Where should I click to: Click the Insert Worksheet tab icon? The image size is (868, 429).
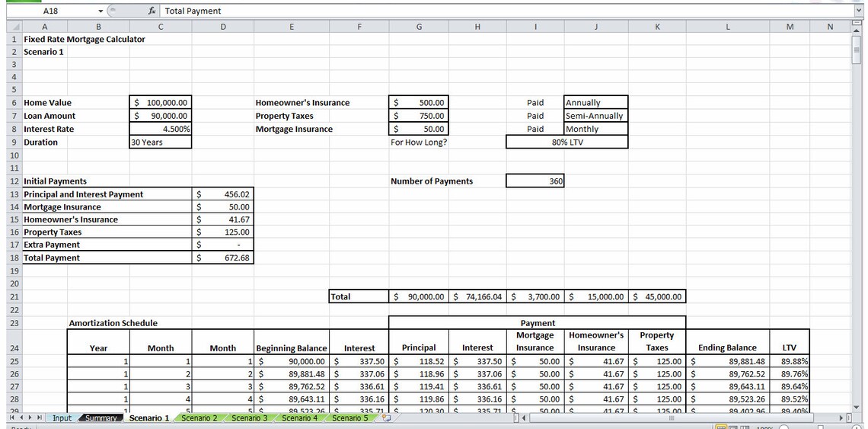coord(386,418)
